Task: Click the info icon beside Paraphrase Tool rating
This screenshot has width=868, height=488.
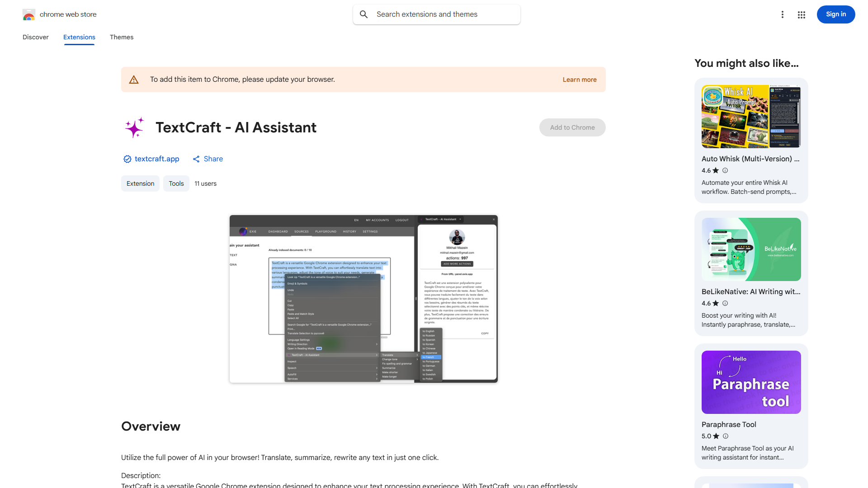Action: pos(725,436)
